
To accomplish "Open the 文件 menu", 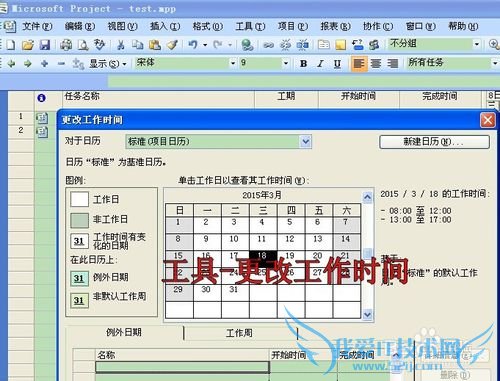I will point(37,26).
